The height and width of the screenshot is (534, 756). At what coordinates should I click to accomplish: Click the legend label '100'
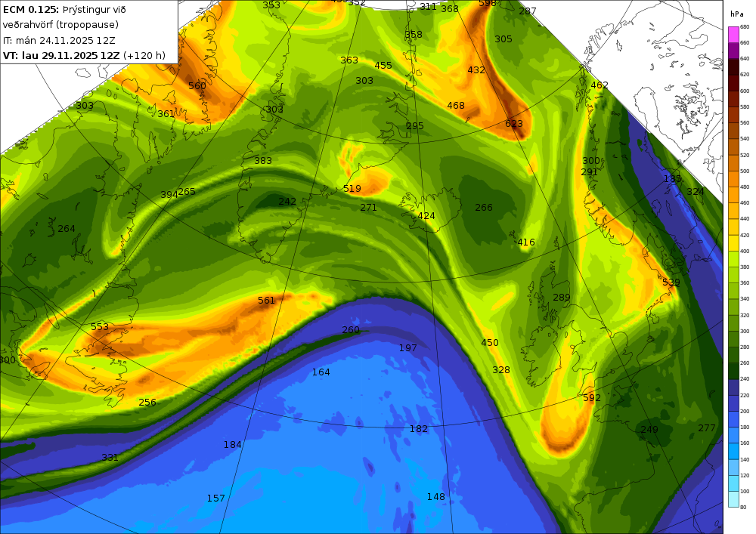745,491
